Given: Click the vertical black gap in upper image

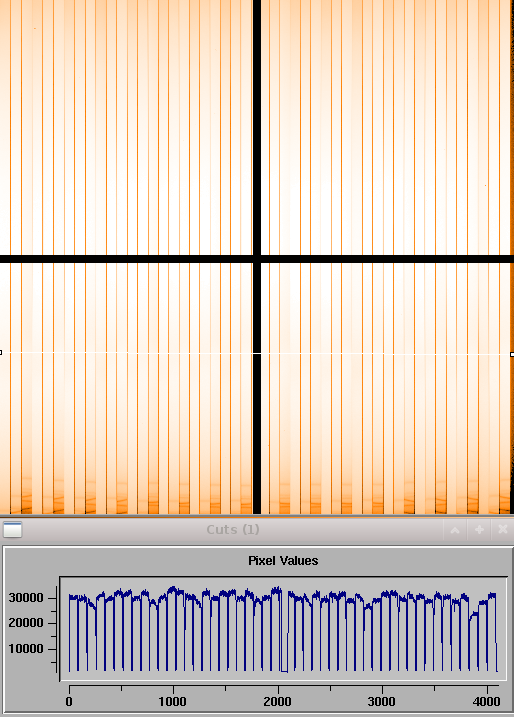Looking at the screenshot, I should (257, 127).
